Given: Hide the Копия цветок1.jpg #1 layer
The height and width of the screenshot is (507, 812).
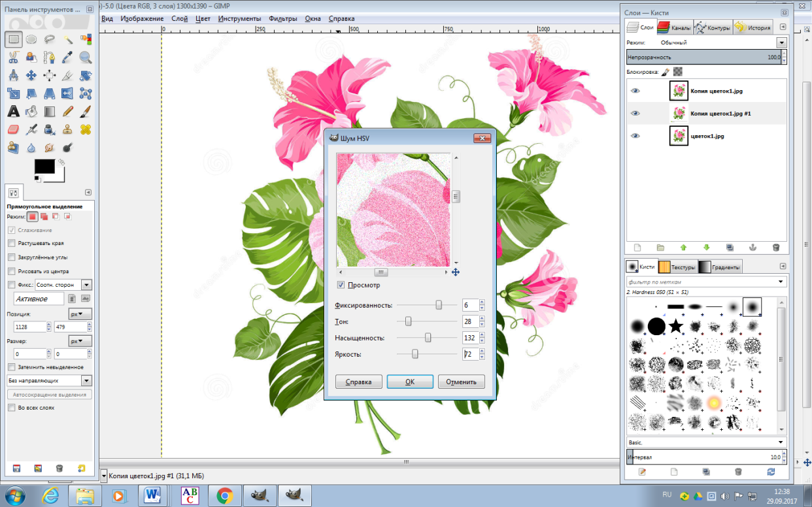Looking at the screenshot, I should 635,113.
